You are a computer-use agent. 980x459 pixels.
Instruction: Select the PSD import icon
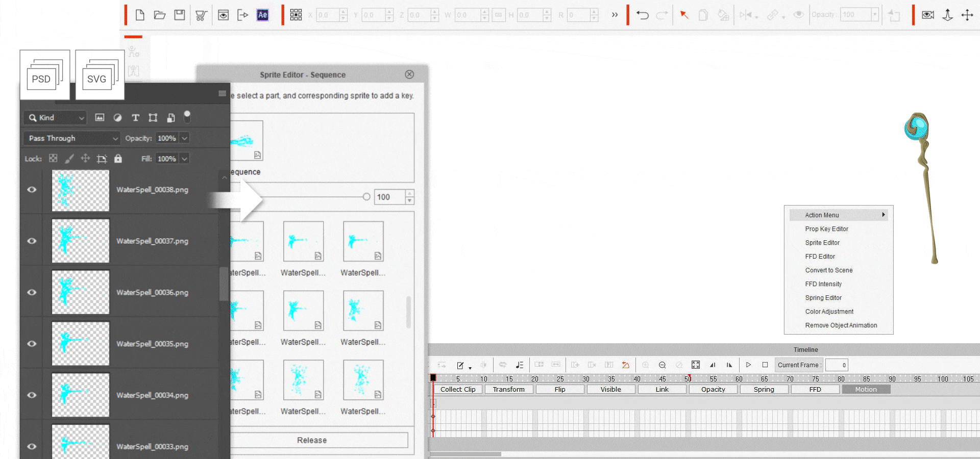45,75
